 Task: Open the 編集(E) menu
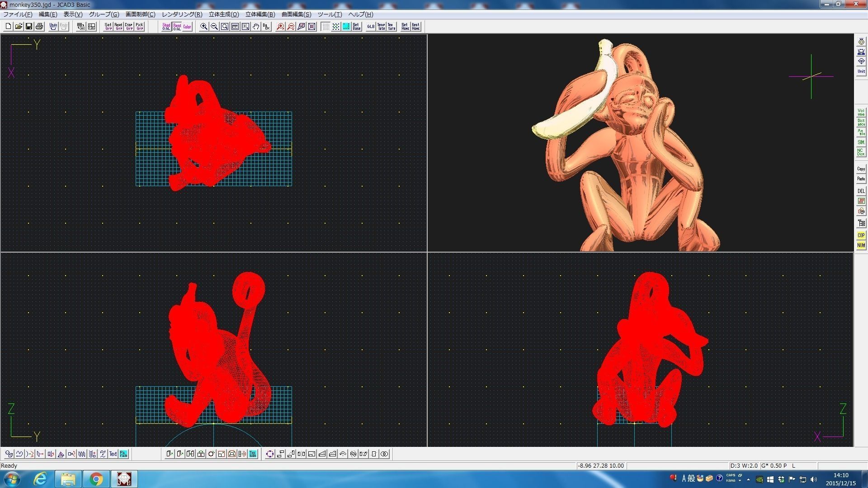click(48, 14)
